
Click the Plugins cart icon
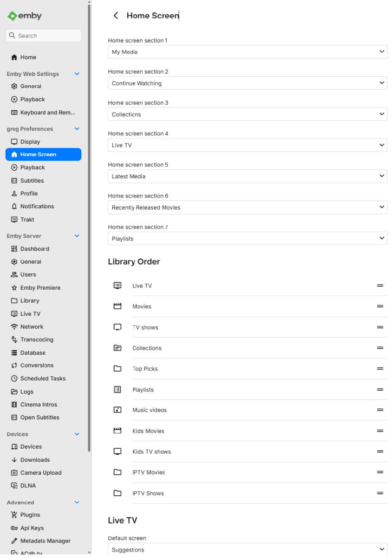click(14, 515)
